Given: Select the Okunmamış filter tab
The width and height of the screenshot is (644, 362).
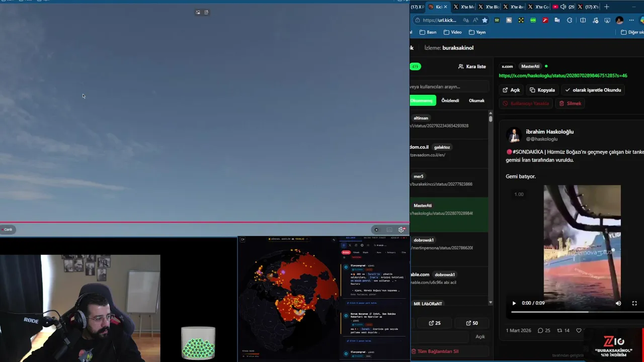Looking at the screenshot, I should [423, 101].
